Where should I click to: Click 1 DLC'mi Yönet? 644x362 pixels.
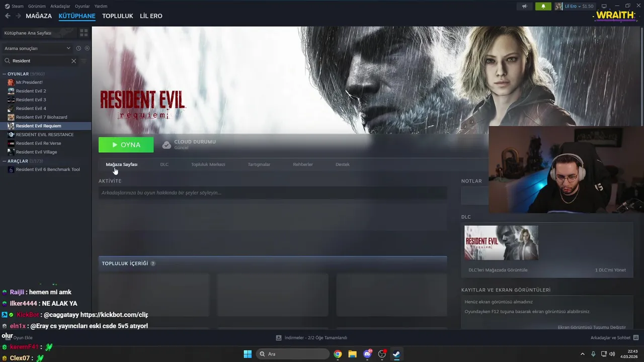click(x=610, y=270)
